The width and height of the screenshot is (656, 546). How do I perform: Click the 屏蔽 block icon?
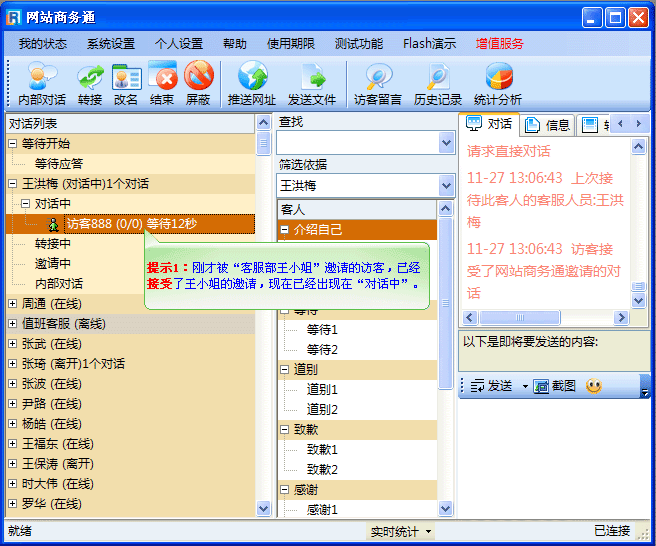pos(198,78)
